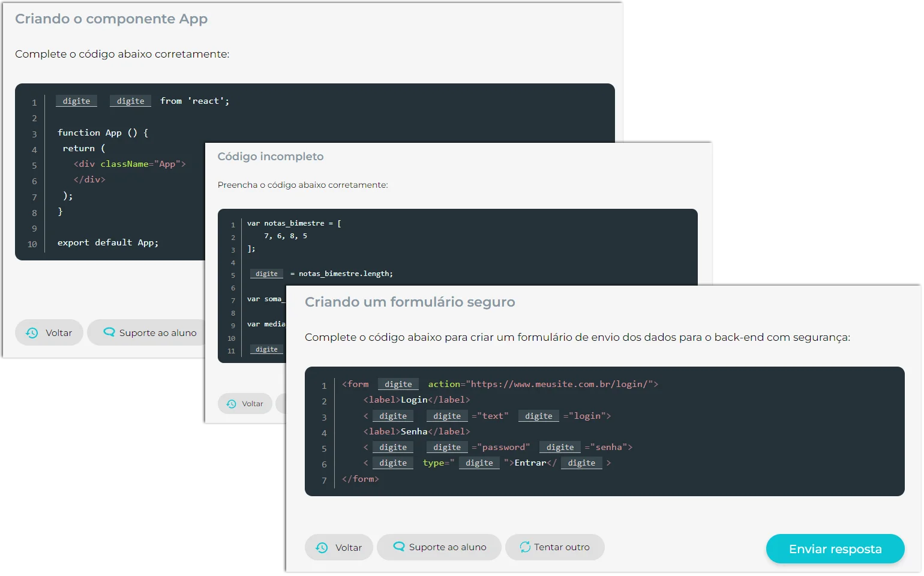Click the chat bubble icon in the App exercise
924x576 pixels.
tap(109, 332)
